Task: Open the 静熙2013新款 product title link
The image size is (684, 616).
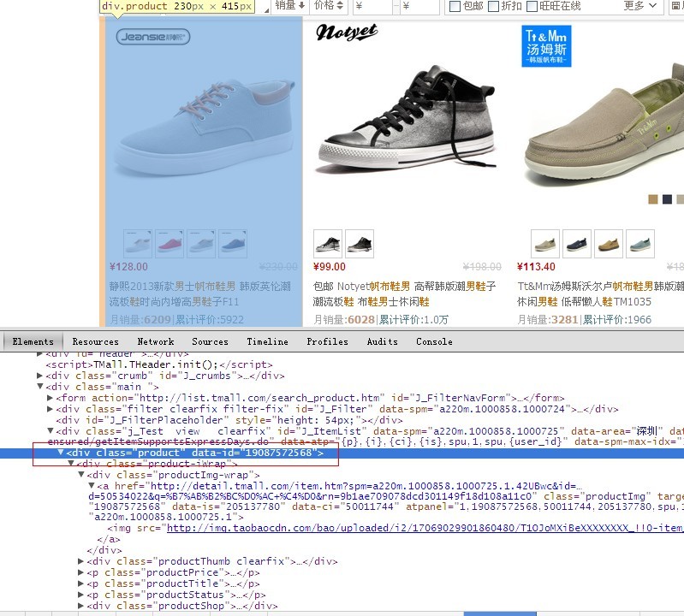Action: 199,293
